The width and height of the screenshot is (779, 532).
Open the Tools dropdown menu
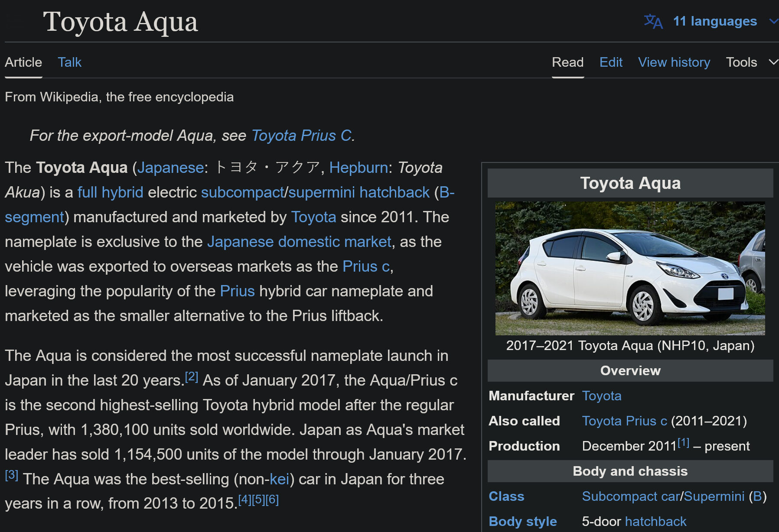pyautogui.click(x=741, y=62)
